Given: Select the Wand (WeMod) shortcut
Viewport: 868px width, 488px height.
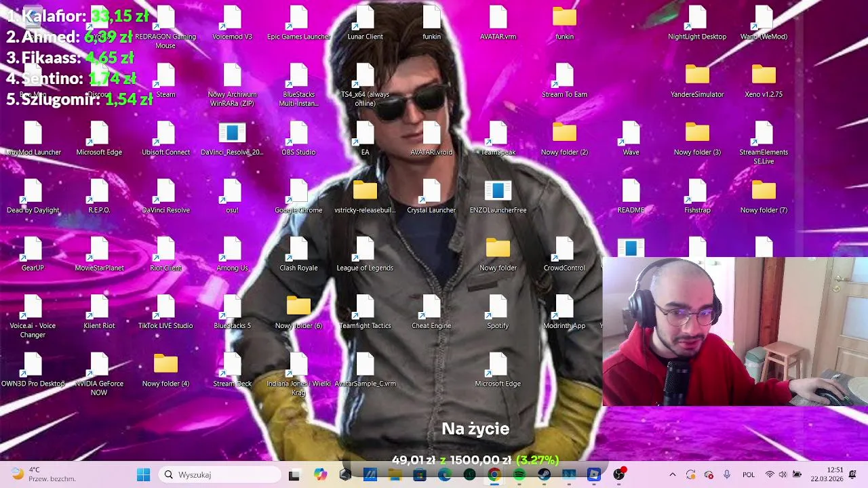Looking at the screenshot, I should (x=764, y=24).
